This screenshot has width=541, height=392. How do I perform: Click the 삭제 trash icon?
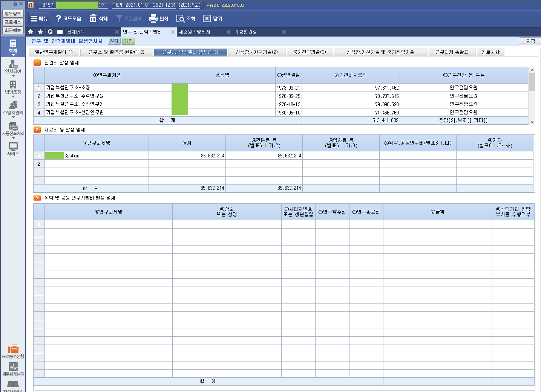[93, 18]
